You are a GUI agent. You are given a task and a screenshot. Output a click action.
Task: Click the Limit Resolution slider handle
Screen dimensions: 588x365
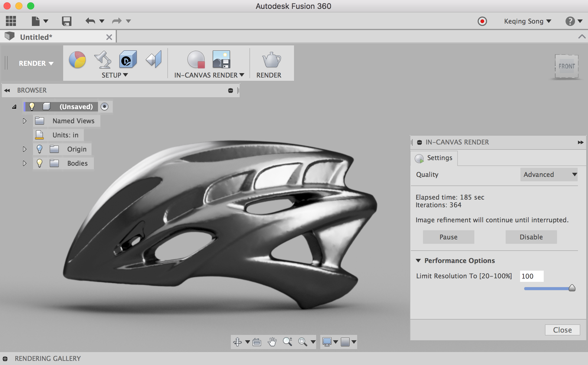tap(572, 288)
